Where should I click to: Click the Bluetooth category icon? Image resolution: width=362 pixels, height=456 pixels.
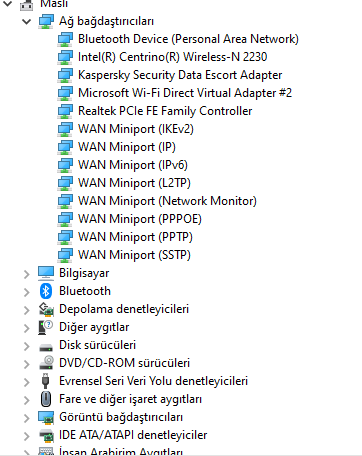[46, 291]
